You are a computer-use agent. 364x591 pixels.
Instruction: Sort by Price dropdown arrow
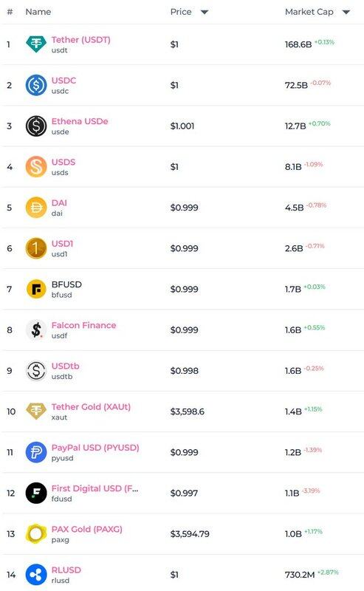pyautogui.click(x=205, y=12)
